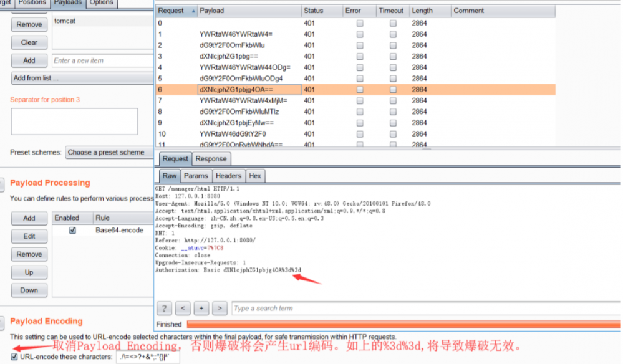Sort results by Length column
Viewport: 623px width, 364px height.
(430, 11)
